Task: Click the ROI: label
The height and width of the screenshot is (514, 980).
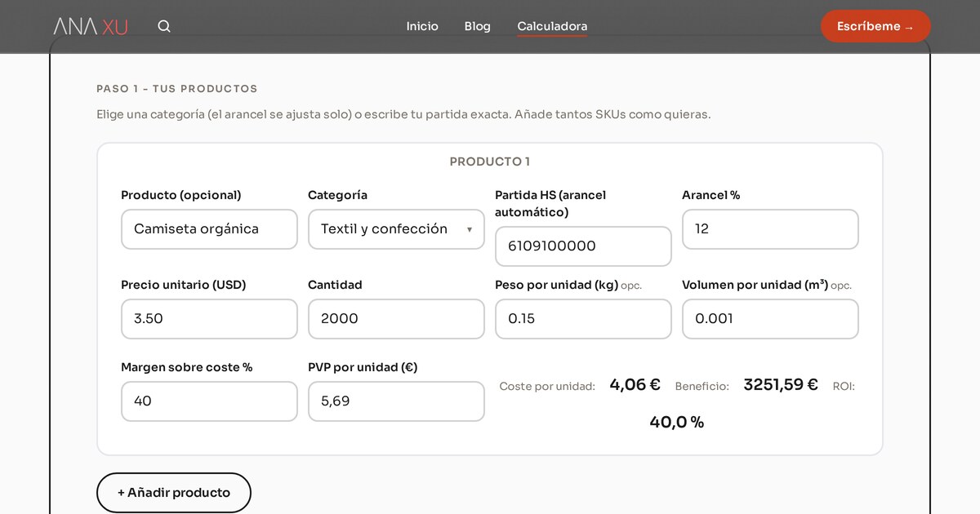Action: point(844,386)
